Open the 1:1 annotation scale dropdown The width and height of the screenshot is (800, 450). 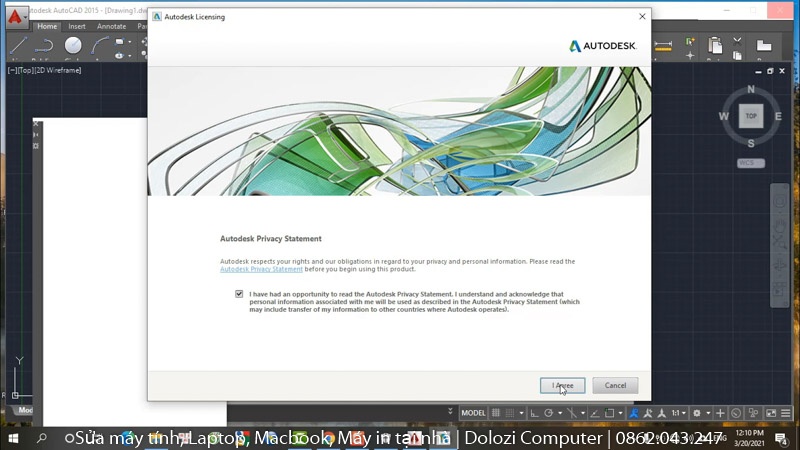(x=678, y=413)
